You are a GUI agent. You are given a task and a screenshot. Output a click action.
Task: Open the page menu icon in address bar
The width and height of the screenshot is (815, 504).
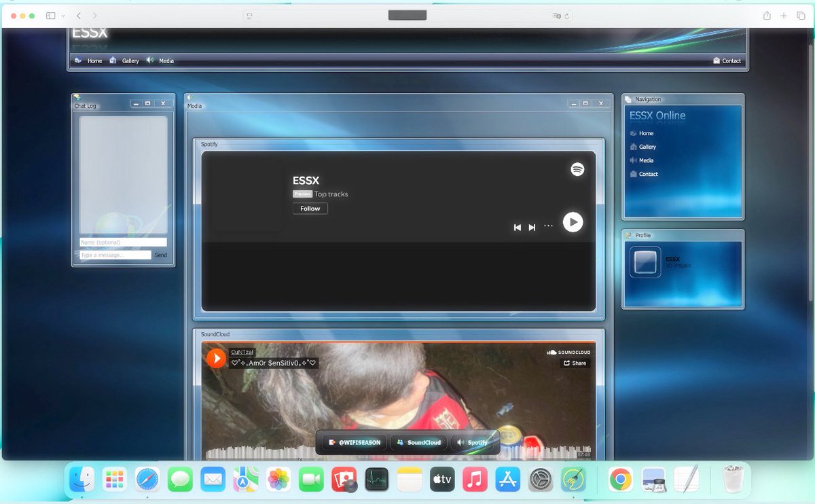click(x=250, y=15)
